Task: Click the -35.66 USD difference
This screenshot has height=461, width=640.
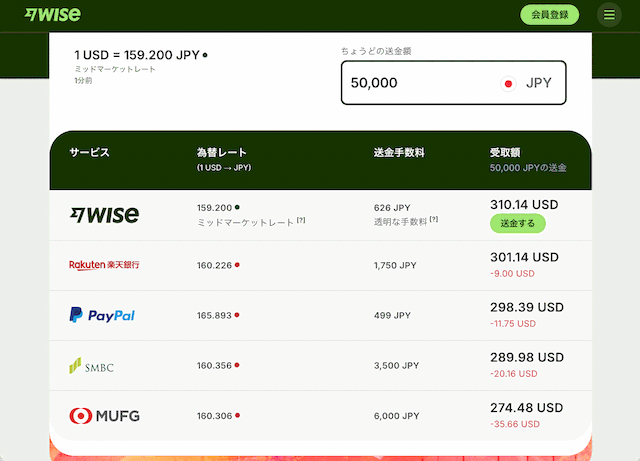Action: (515, 424)
